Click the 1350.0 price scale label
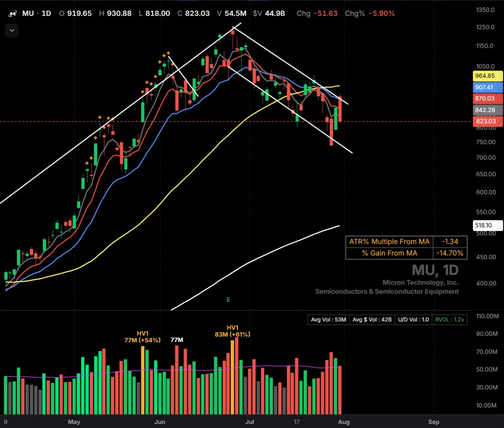 (x=485, y=10)
